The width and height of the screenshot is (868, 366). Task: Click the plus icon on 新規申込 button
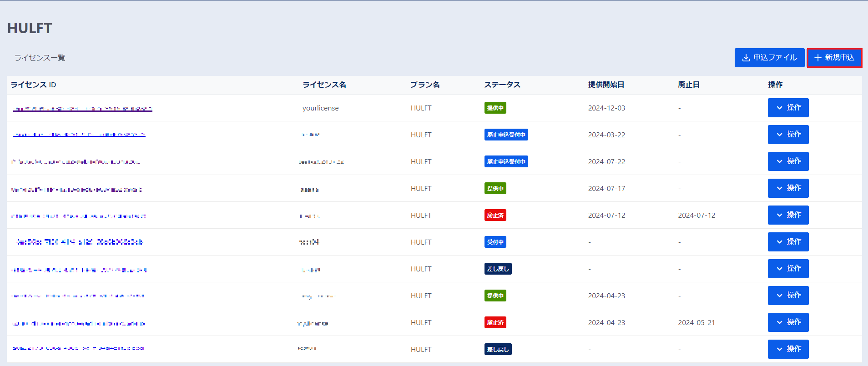pos(818,58)
